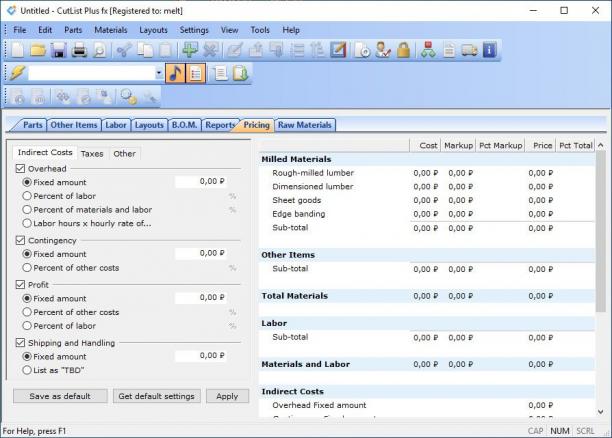Select Contingency Percent of other costs
The width and height of the screenshot is (612, 438).
(x=71, y=268)
